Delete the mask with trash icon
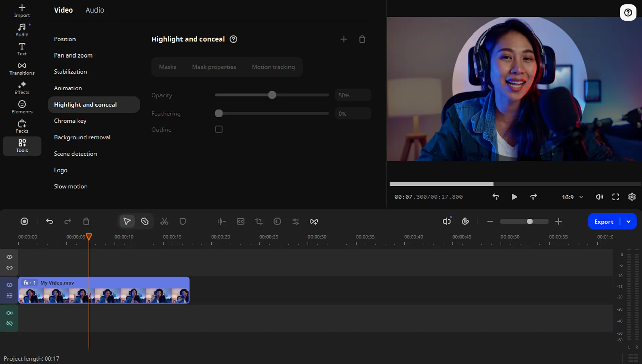Image resolution: width=642 pixels, height=364 pixels. pyautogui.click(x=362, y=39)
